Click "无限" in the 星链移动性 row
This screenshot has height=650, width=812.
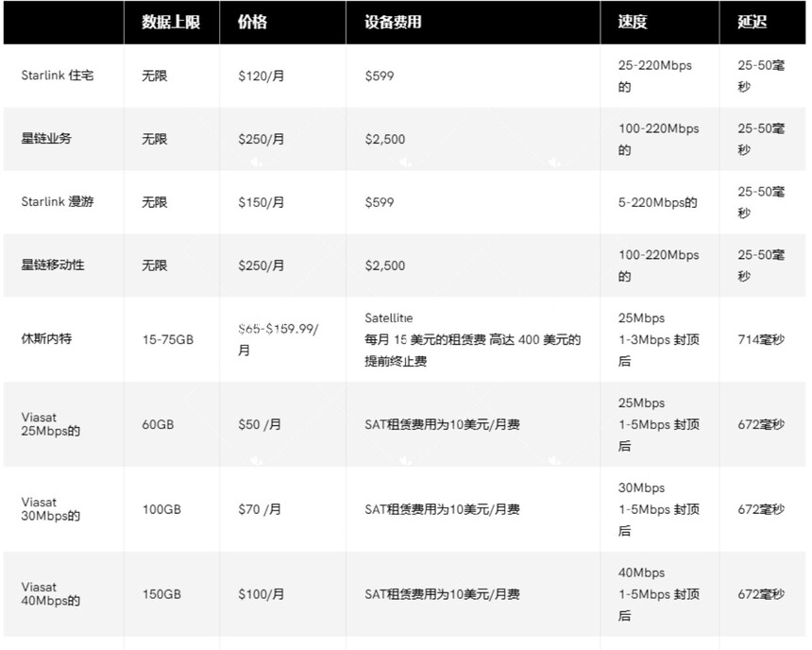(155, 265)
